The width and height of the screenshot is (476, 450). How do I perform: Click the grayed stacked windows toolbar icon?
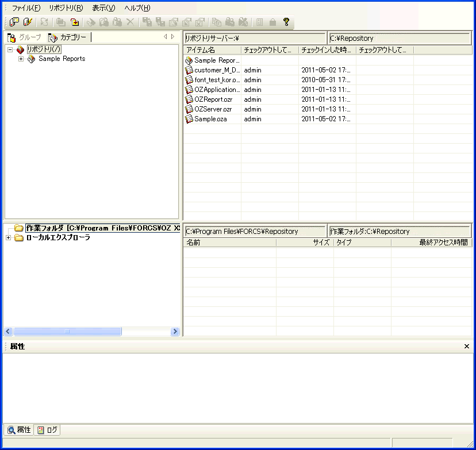[x=61, y=22]
